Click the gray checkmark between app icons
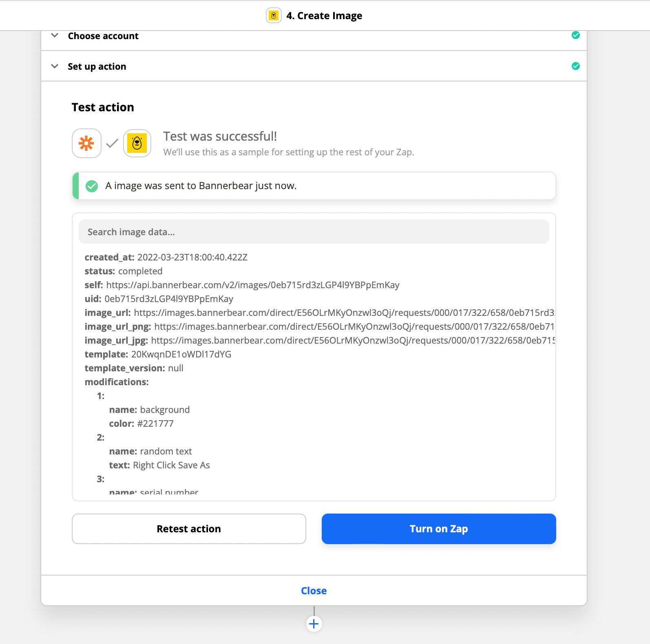This screenshot has height=644, width=650. click(112, 143)
